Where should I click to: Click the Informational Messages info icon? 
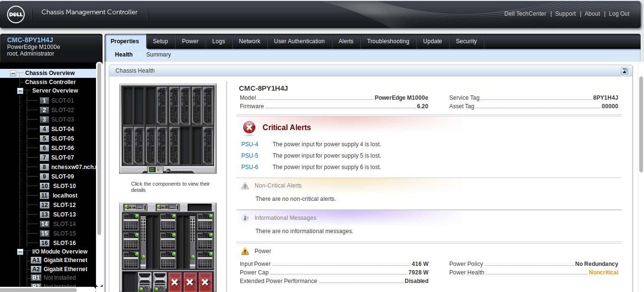click(x=245, y=218)
